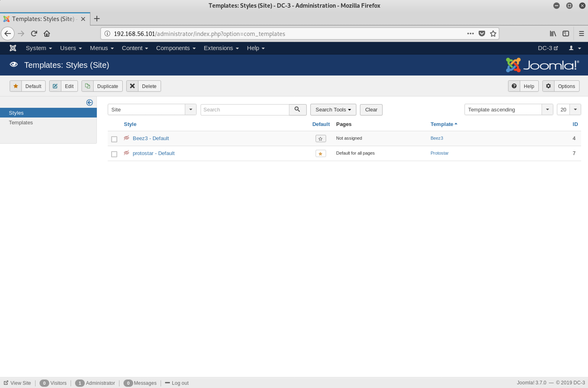This screenshot has width=588, height=388.
Task: Open the Beez3 template link
Action: tap(437, 138)
